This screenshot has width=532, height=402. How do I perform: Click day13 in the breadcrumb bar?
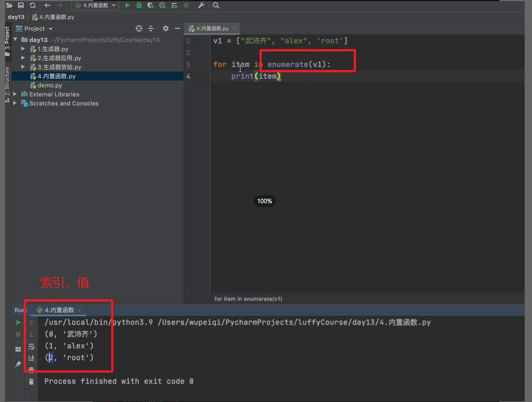(x=16, y=17)
